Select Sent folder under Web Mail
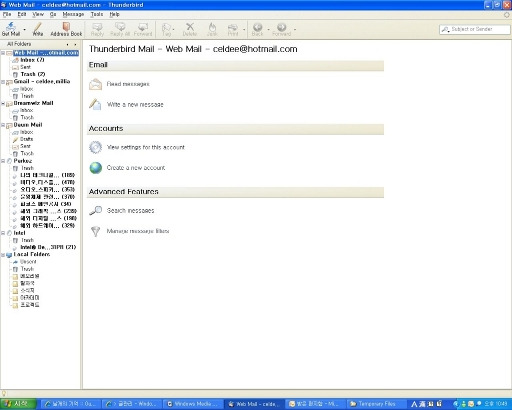 point(25,67)
